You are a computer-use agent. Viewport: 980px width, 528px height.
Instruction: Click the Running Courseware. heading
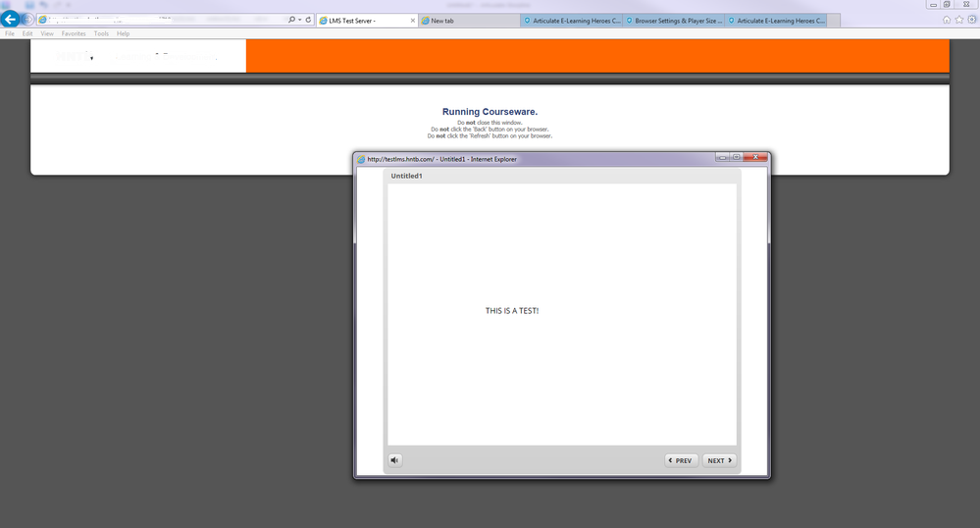[490, 112]
